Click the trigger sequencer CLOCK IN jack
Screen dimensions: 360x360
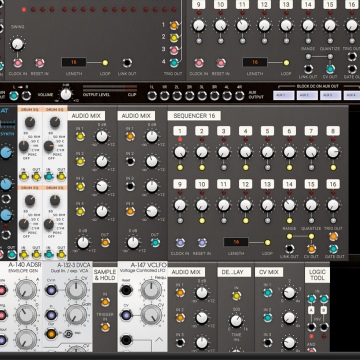pos(18,63)
